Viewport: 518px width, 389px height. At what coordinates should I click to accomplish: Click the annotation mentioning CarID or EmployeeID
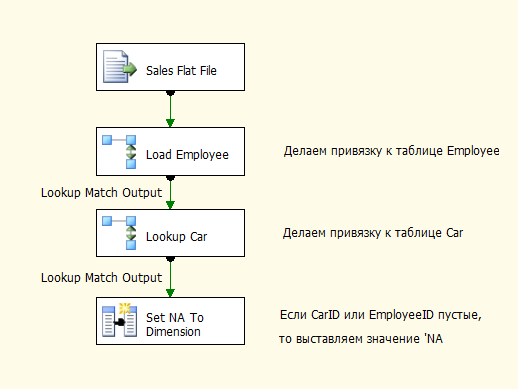click(381, 315)
